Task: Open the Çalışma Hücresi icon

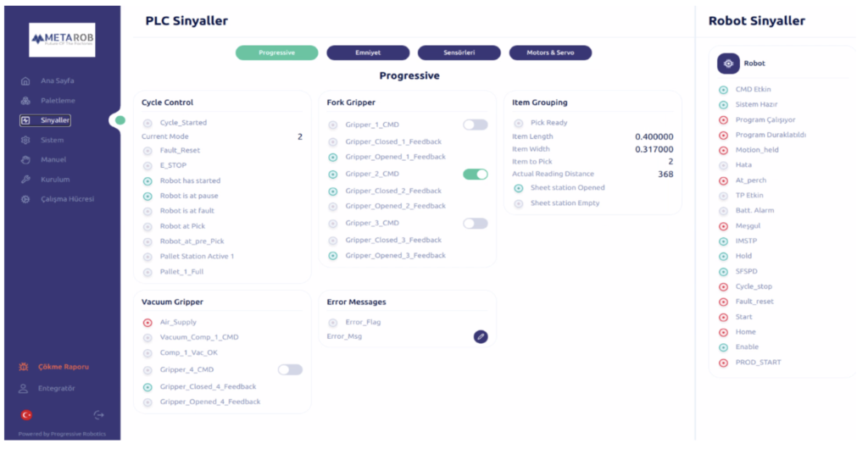Action: [25, 199]
